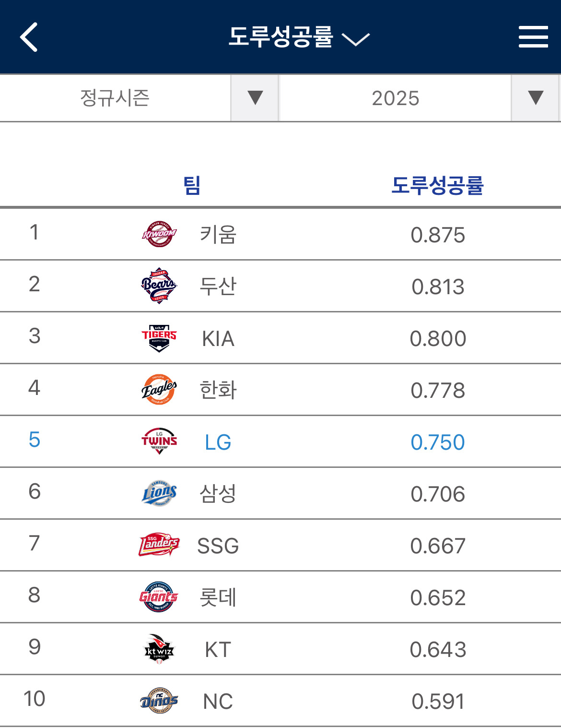Open the hamburger menu
Image resolution: width=561 pixels, height=728 pixels.
pyautogui.click(x=533, y=37)
